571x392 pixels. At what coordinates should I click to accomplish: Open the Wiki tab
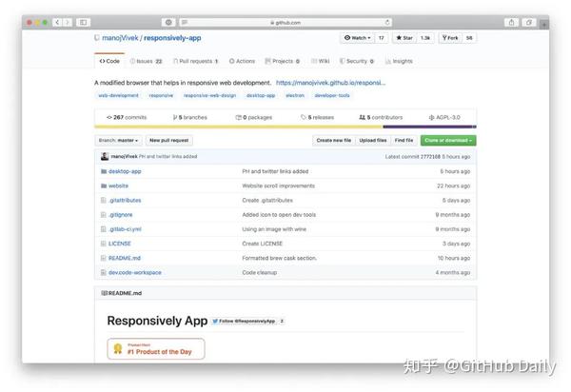321,61
